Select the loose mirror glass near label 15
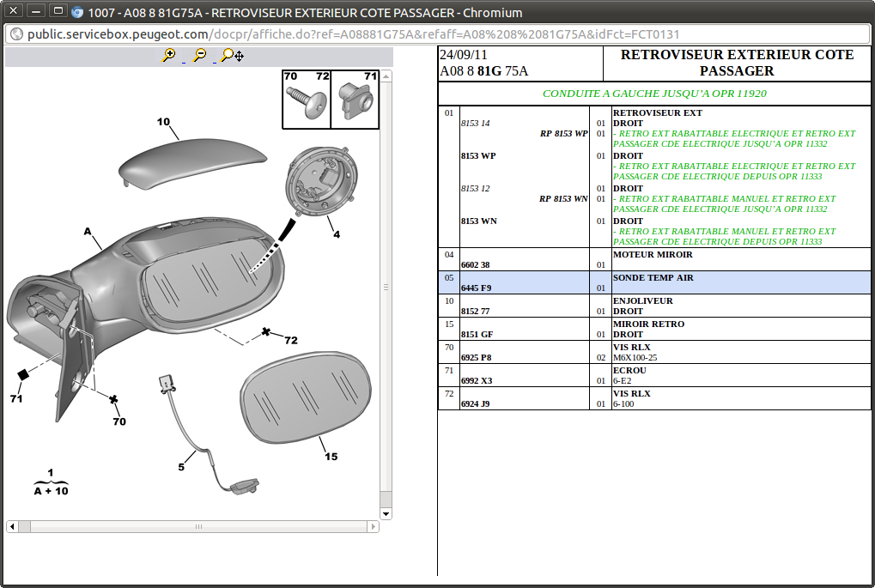 (x=306, y=397)
